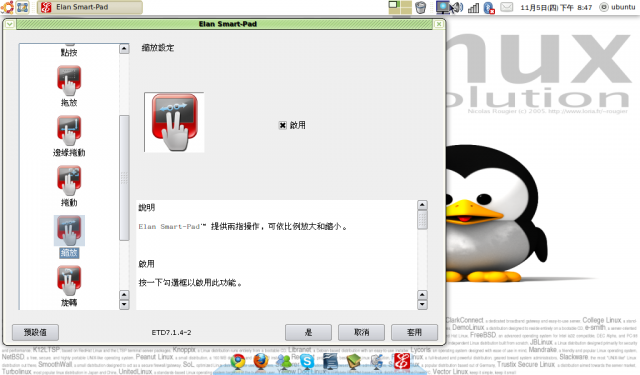Viewport: 640px width, 375px height.
Task: Open the messenger buddies dock icon
Action: pos(284,361)
